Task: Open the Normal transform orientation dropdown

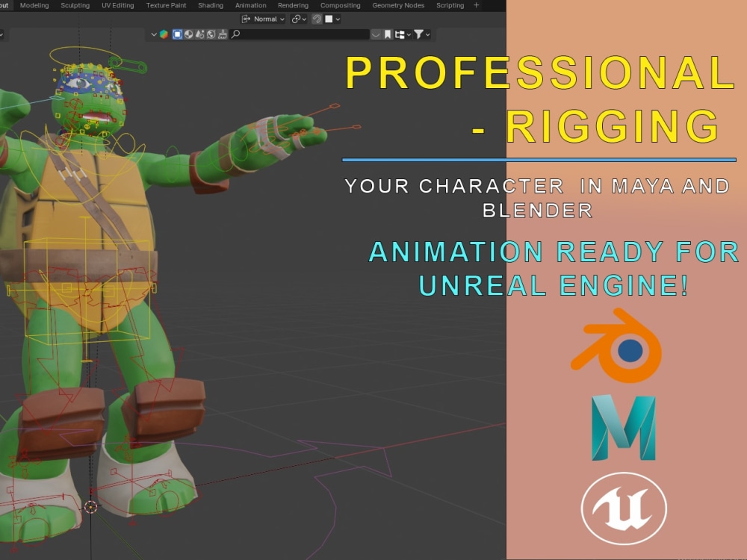Action: [x=263, y=19]
